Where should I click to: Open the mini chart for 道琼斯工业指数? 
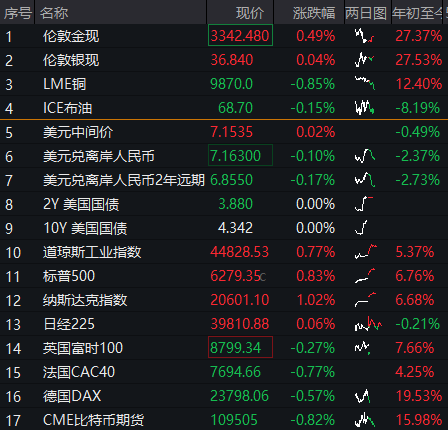click(366, 252)
